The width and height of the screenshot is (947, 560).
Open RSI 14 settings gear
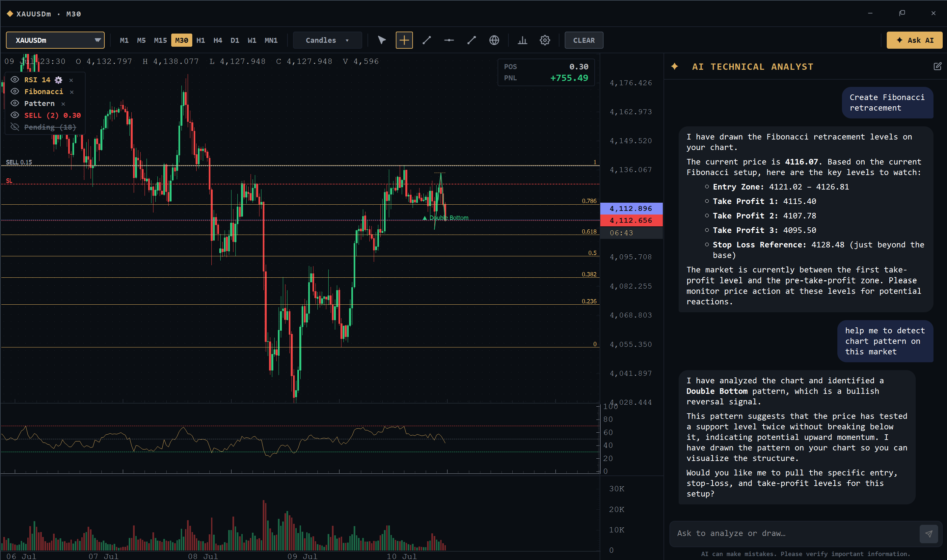tap(59, 80)
